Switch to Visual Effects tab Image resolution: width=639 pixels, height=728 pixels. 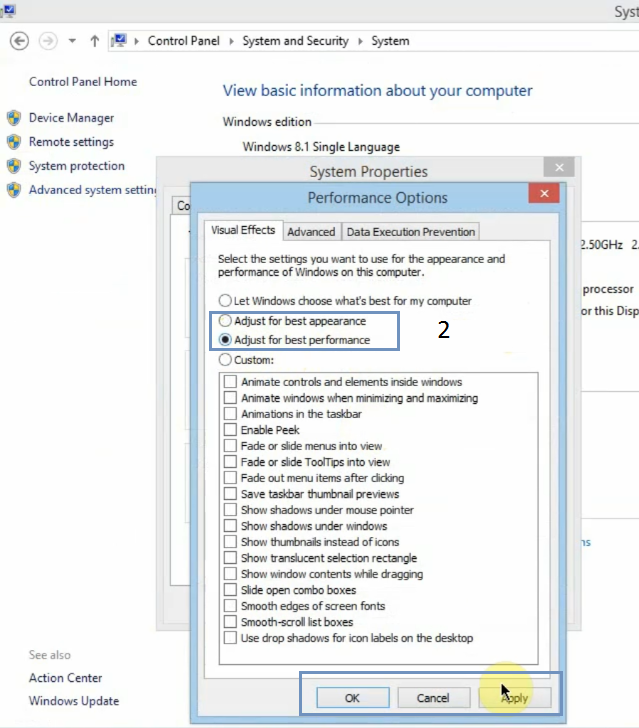[243, 230]
